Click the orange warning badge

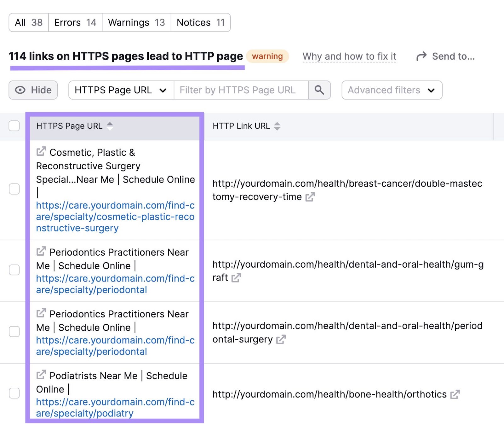[x=267, y=56]
